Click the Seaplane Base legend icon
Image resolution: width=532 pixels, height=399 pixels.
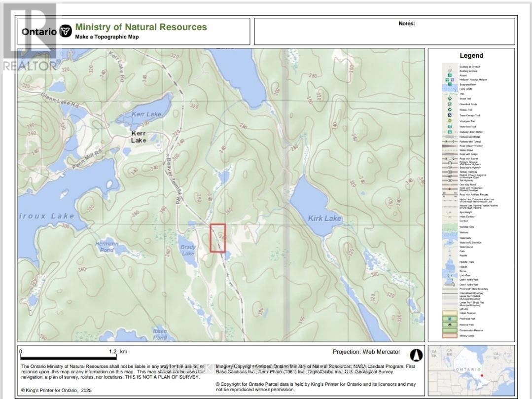[x=450, y=84]
